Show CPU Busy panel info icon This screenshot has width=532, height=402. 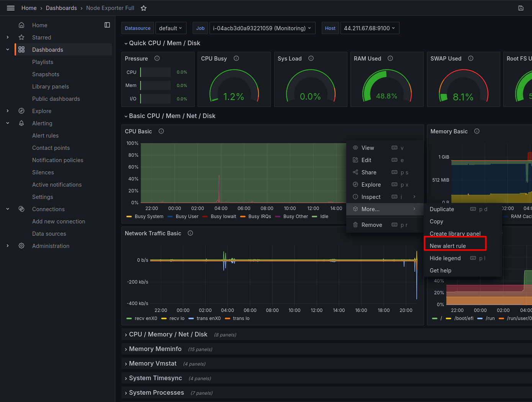(236, 58)
